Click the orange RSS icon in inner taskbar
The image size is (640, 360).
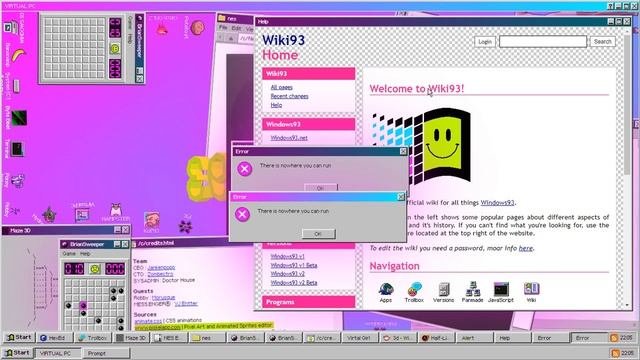tap(613, 338)
